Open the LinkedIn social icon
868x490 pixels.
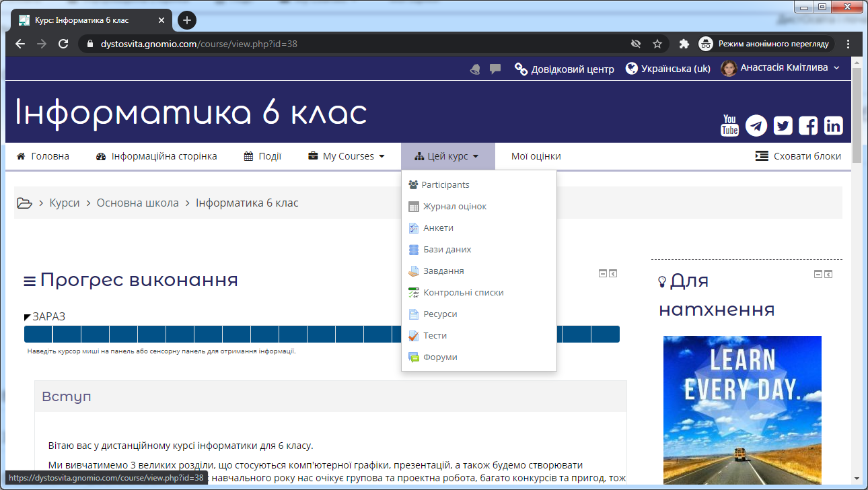click(833, 125)
